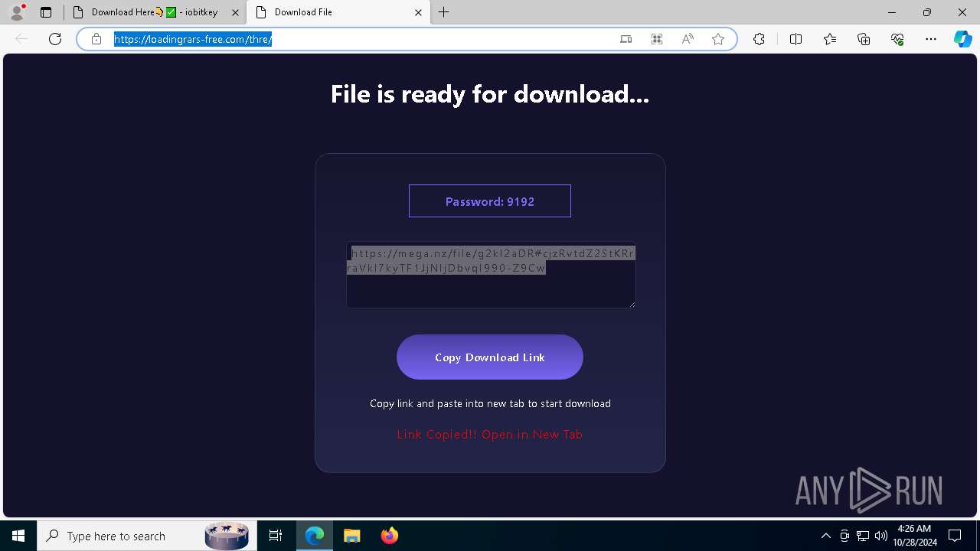Click the meet now tray icon
Screen dimensions: 980x551
point(844,536)
